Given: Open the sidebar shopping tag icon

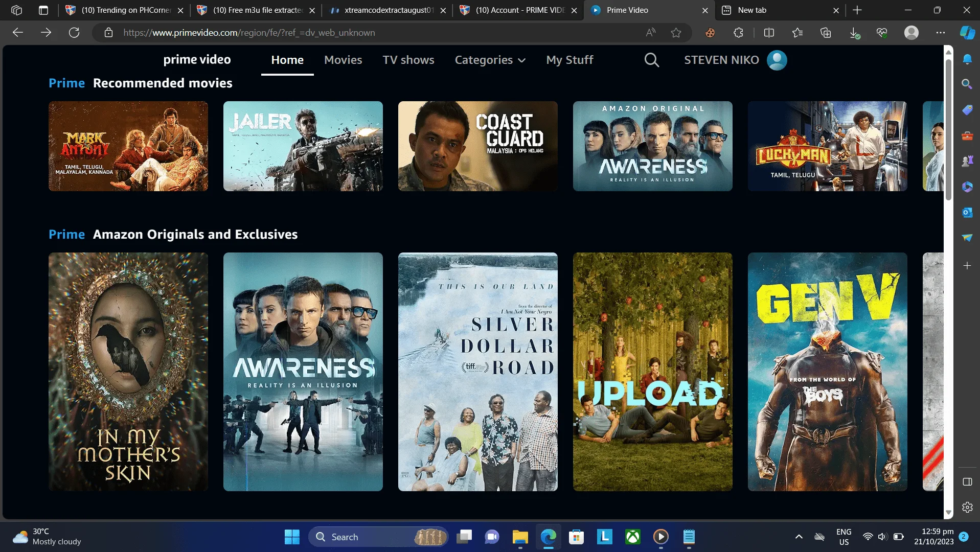Looking at the screenshot, I should 967,110.
